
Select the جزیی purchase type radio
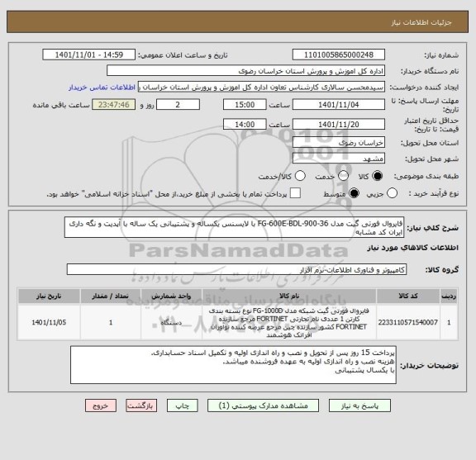(392, 193)
